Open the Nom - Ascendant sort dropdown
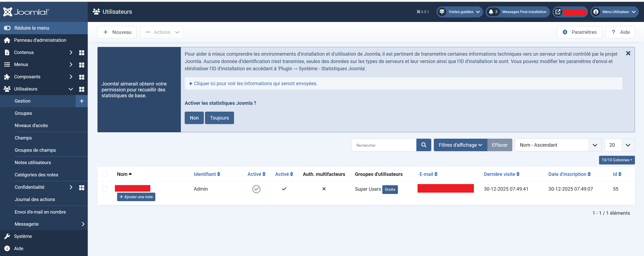 coord(558,145)
